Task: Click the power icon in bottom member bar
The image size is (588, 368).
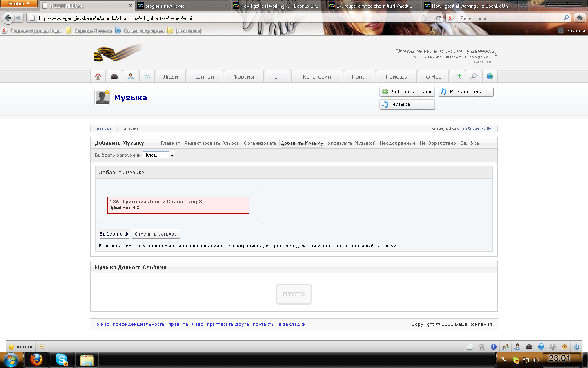Action: coord(577,347)
